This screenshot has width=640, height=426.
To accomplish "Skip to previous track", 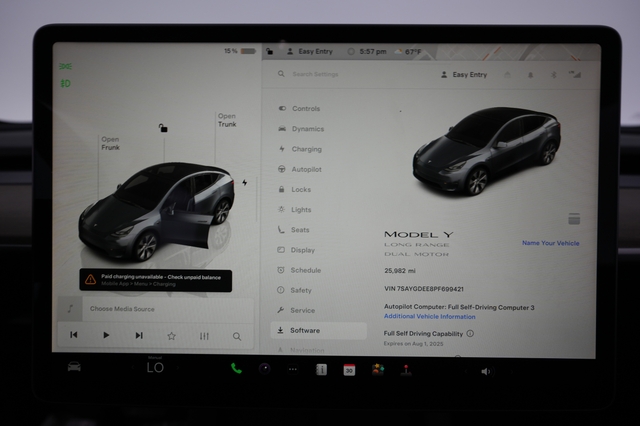I will pyautogui.click(x=74, y=335).
